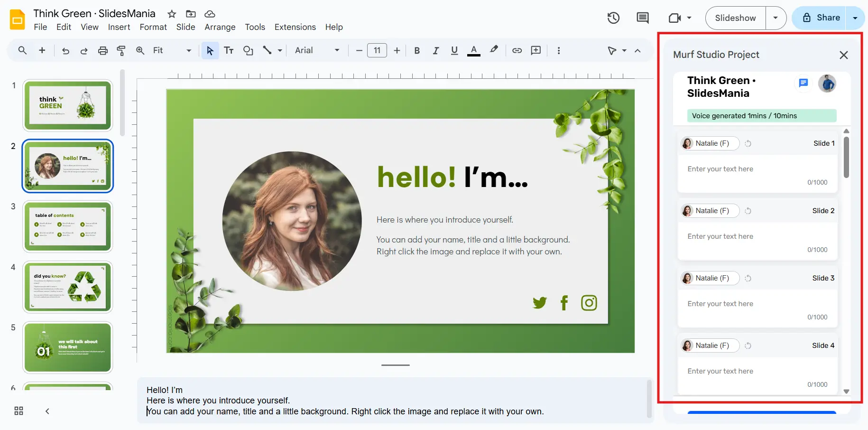Print the presentation
Screen dimensions: 868x430
click(x=103, y=50)
